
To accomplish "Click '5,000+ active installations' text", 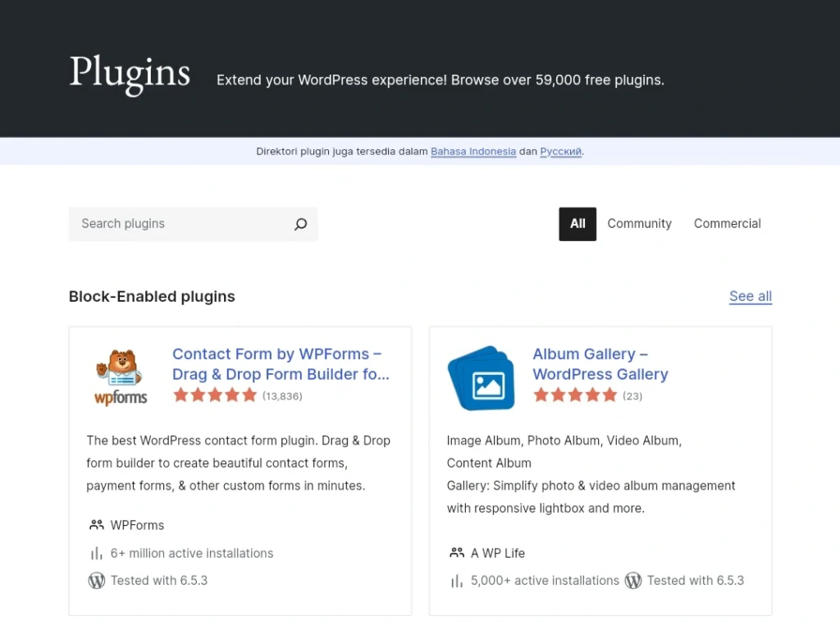I will 545,581.
